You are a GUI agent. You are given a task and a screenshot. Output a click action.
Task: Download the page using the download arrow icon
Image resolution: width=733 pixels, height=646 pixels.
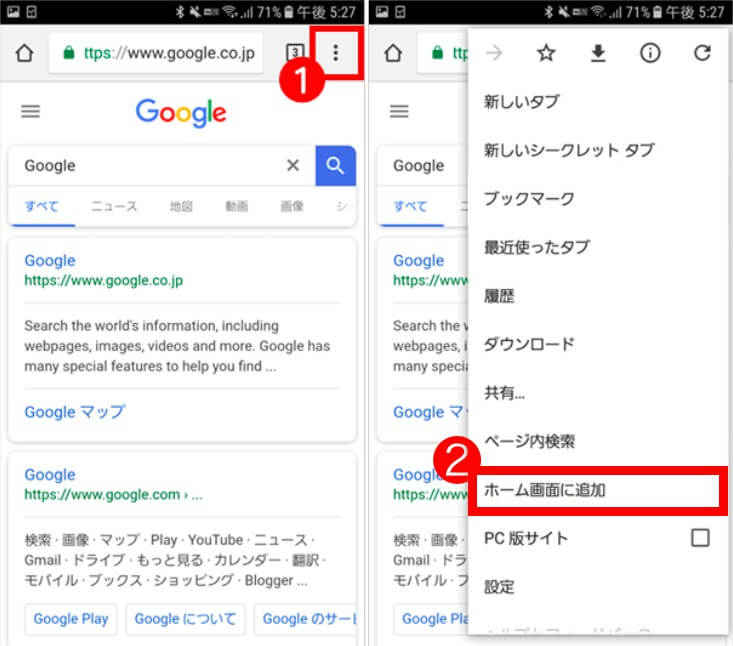(598, 54)
